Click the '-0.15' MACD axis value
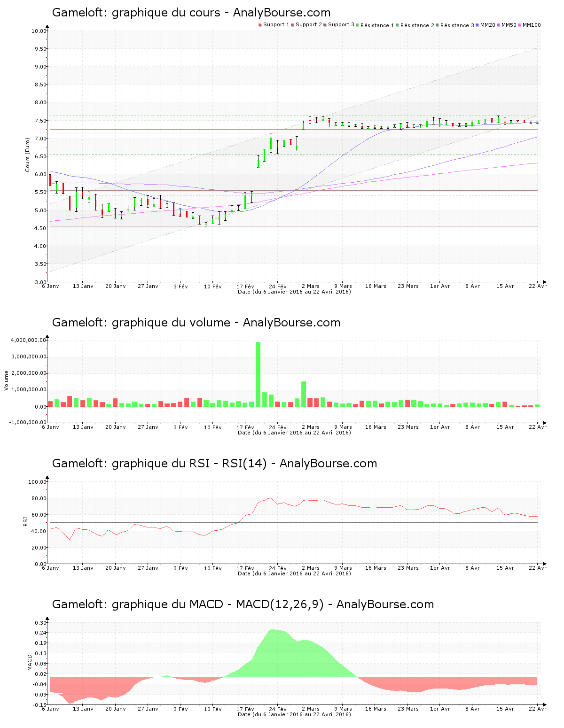The width and height of the screenshot is (564, 728). pyautogui.click(x=39, y=705)
